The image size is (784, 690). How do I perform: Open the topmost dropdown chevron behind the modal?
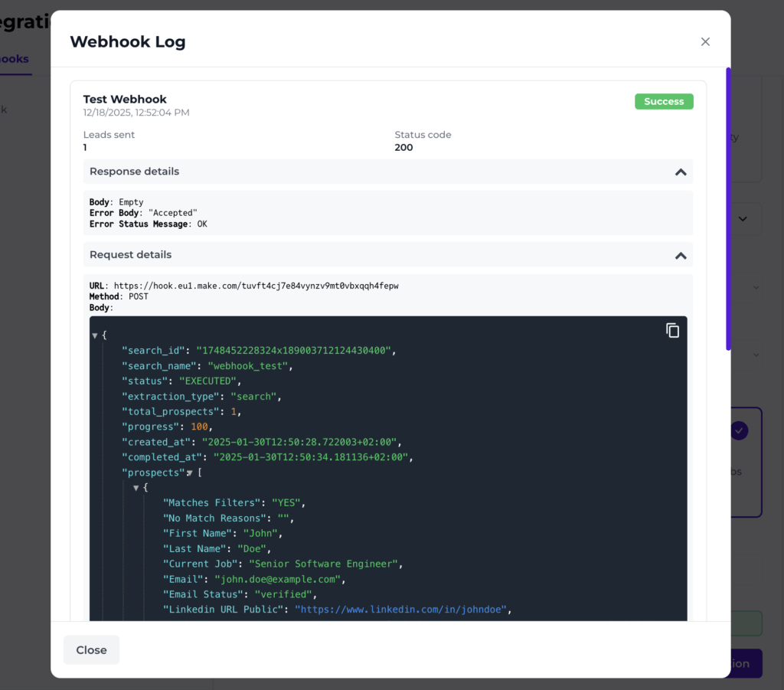pyautogui.click(x=741, y=218)
